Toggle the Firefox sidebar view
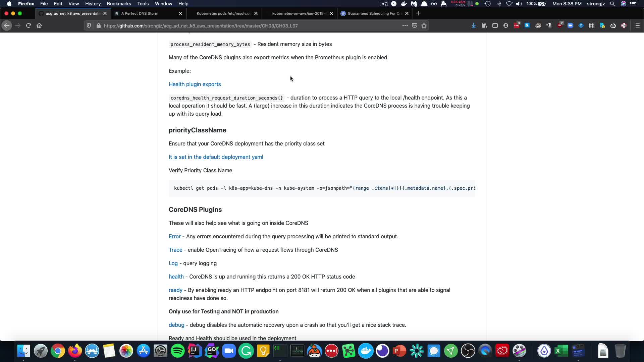 pos(495,25)
